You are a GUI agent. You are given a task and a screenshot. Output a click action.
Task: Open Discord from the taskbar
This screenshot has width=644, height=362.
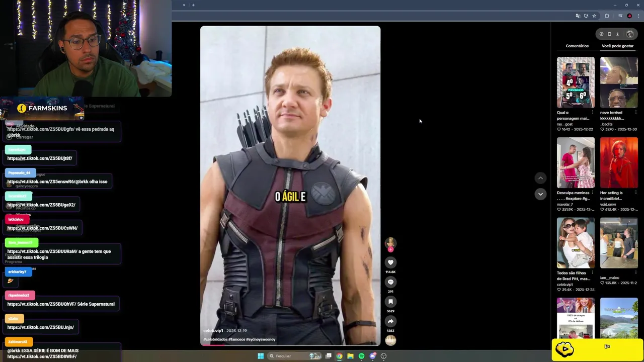coord(372,356)
